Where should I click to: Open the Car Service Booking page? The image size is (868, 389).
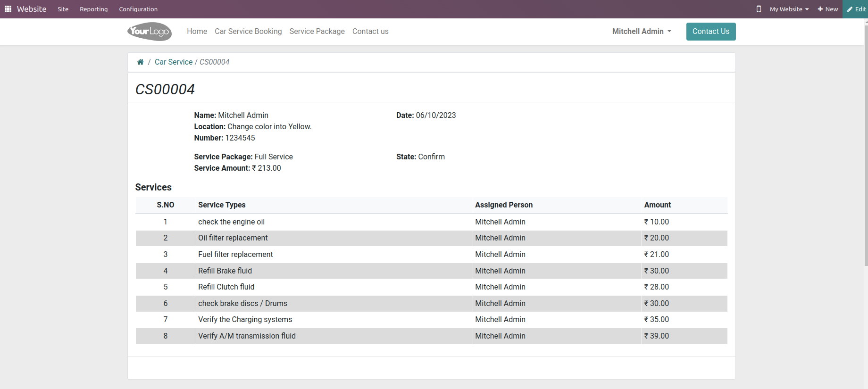pyautogui.click(x=248, y=32)
